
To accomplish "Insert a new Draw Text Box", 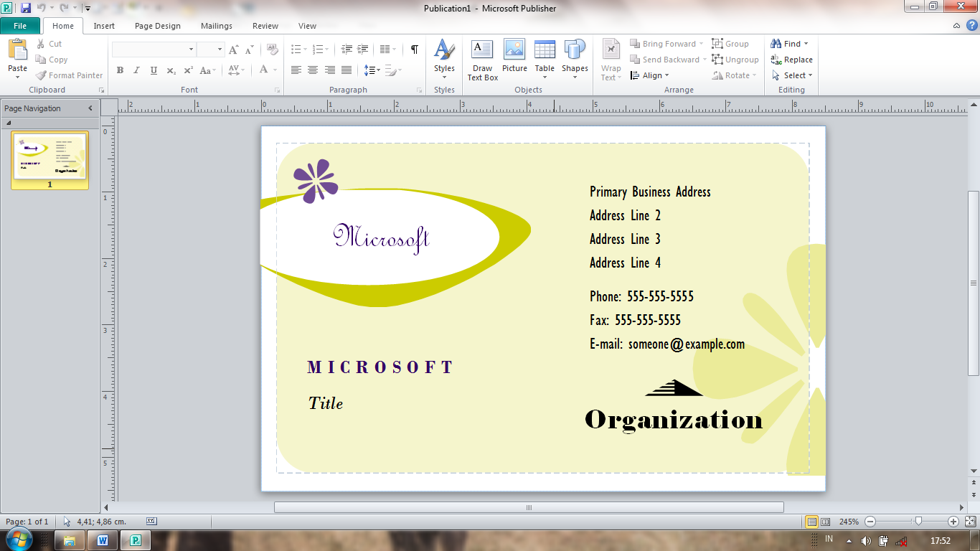I will (481, 60).
